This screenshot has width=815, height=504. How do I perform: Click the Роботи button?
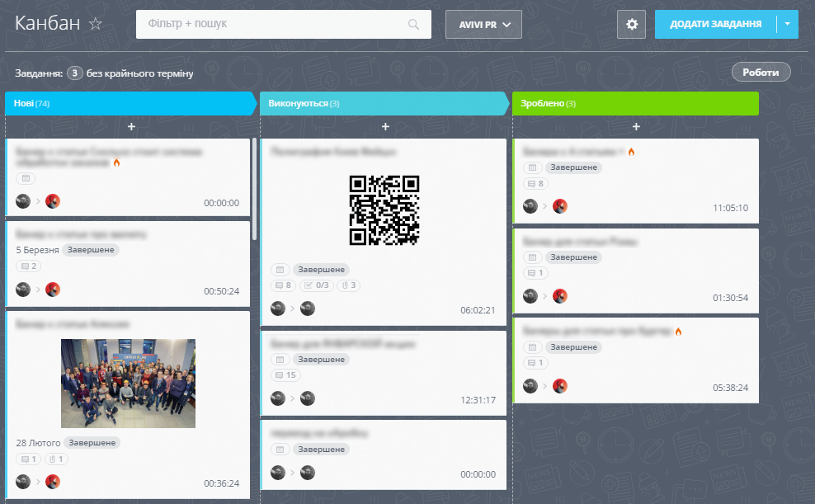(x=761, y=73)
